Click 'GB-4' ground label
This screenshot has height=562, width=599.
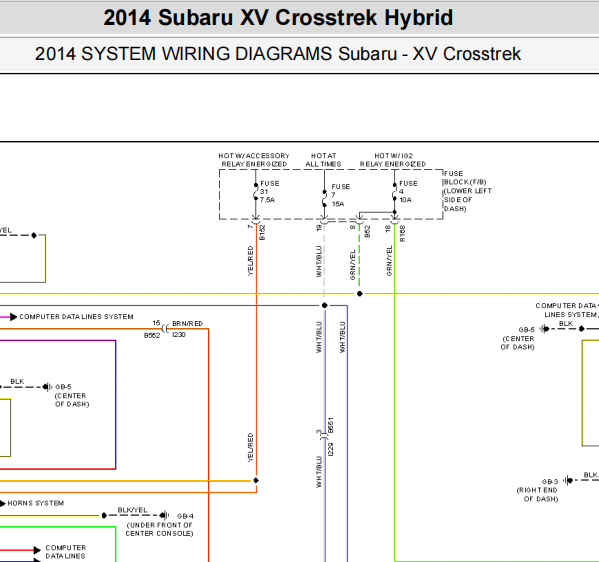tap(185, 516)
